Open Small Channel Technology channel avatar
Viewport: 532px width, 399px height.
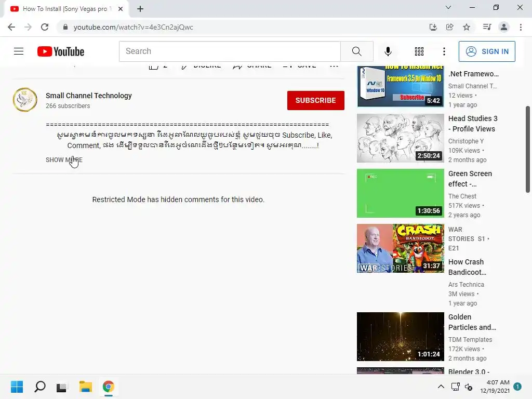tap(25, 100)
